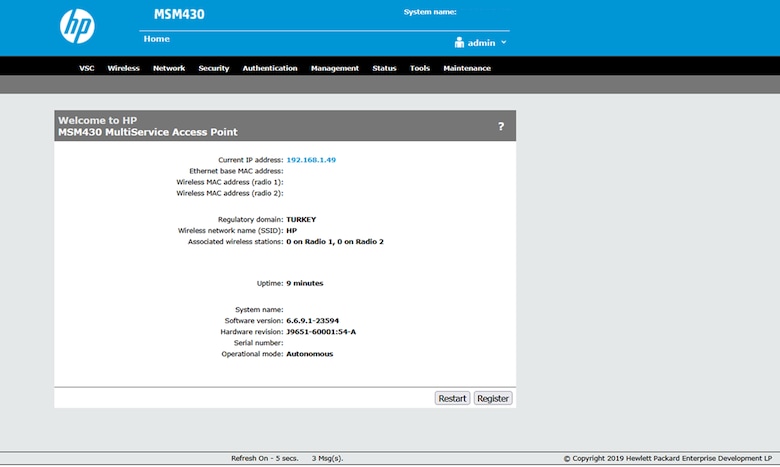Select hardware revision J9651-60001:54-A

coord(321,331)
